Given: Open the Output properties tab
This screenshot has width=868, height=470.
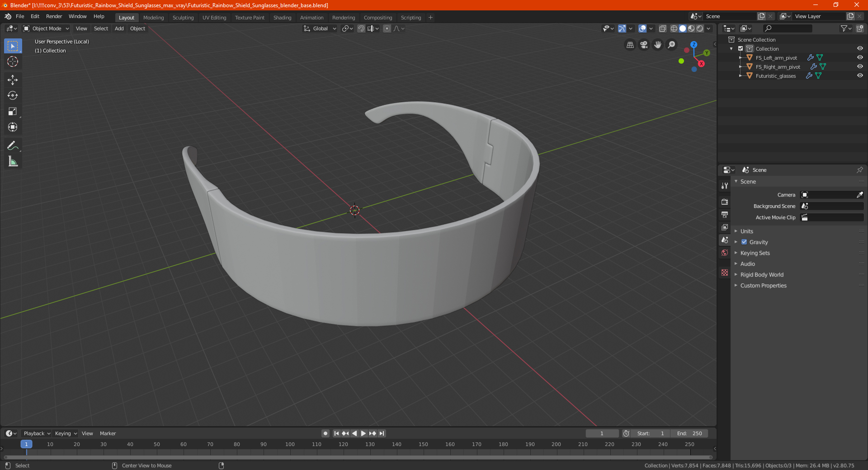Looking at the screenshot, I should pos(725,214).
